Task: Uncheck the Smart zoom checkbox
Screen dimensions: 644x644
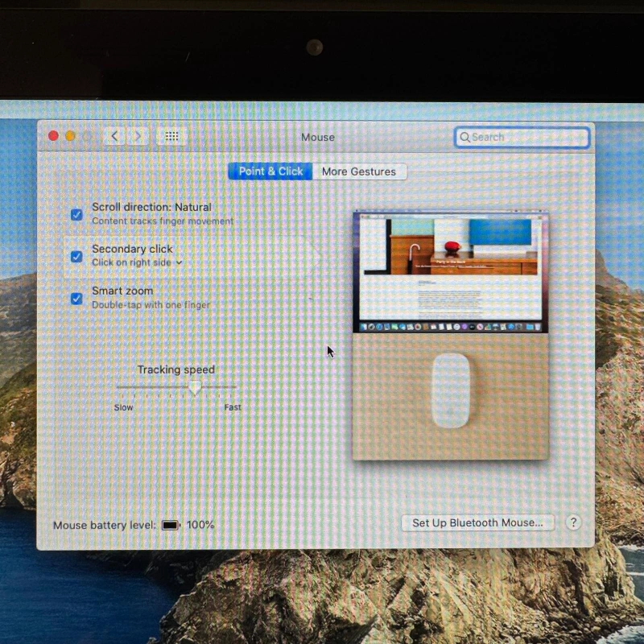Action: point(76,298)
